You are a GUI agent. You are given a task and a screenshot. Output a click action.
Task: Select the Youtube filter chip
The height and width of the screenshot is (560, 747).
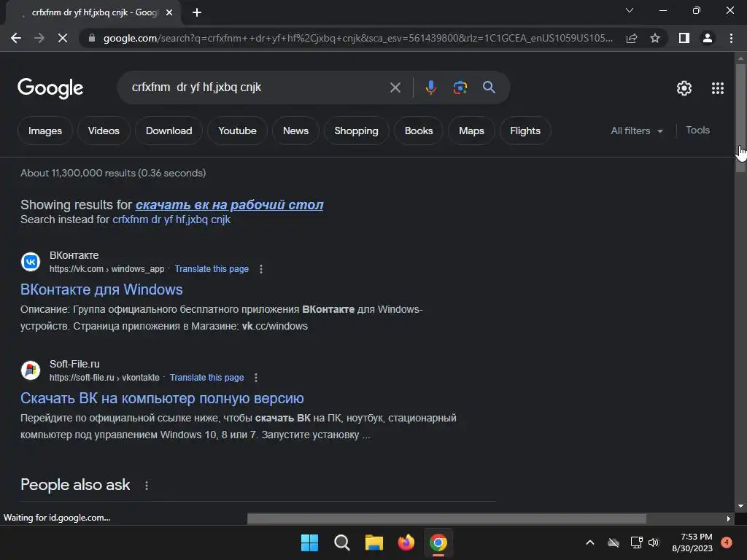pyautogui.click(x=237, y=131)
